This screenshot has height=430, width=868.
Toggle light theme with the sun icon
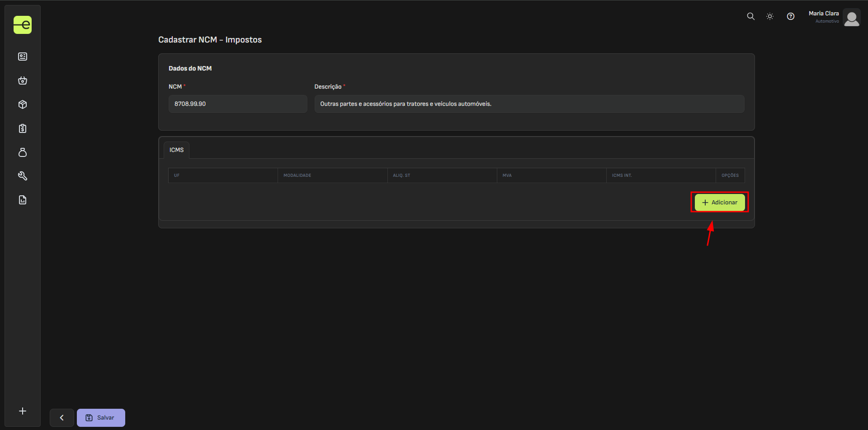pos(770,16)
